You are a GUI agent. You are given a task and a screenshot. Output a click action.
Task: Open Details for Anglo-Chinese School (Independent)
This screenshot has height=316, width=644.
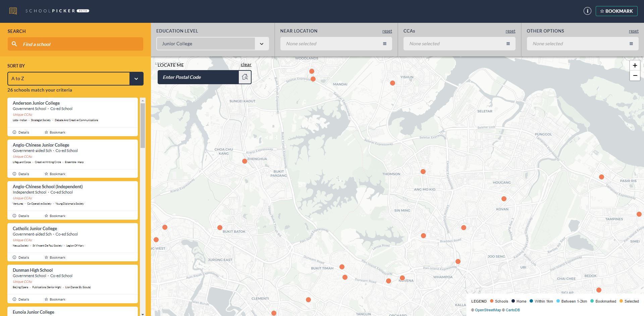coord(21,216)
